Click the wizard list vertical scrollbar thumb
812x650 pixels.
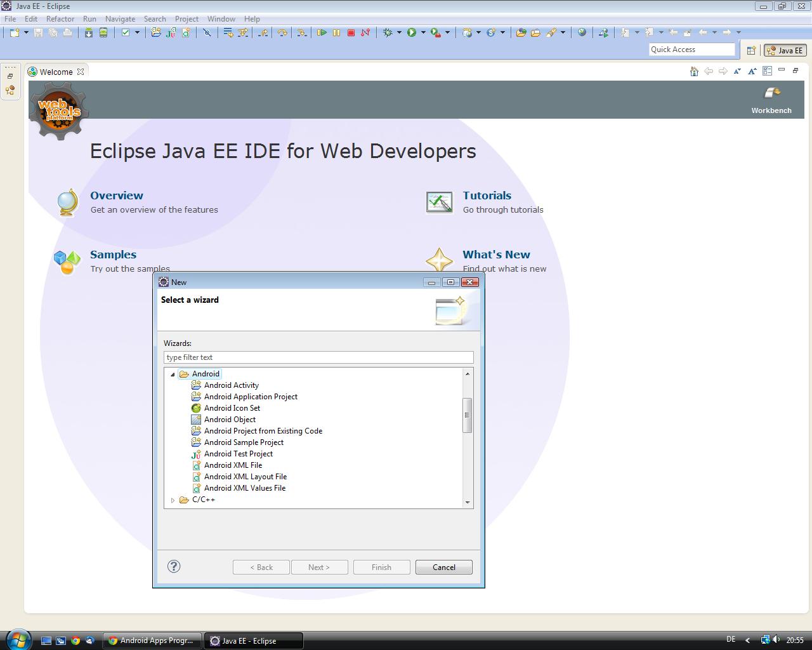pyautogui.click(x=468, y=415)
